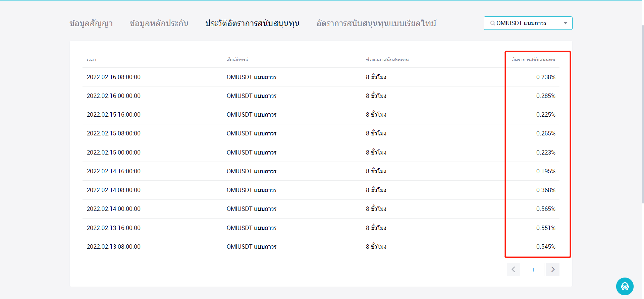Screen dimensions: 644x299
Task: Click the อัตราการสนับสนุนทุน column header
Action: click(x=533, y=60)
